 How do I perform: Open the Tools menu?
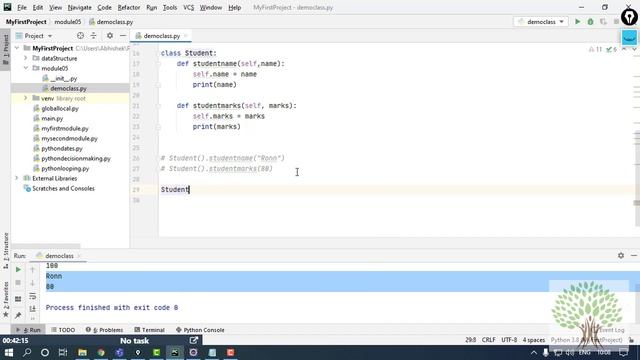point(170,7)
